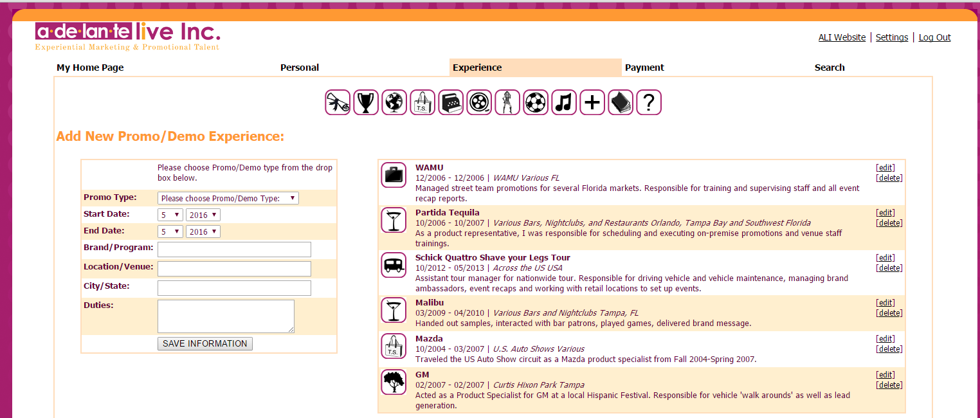This screenshot has height=418, width=980.
Task: Click the plus sign category icon
Action: click(592, 103)
